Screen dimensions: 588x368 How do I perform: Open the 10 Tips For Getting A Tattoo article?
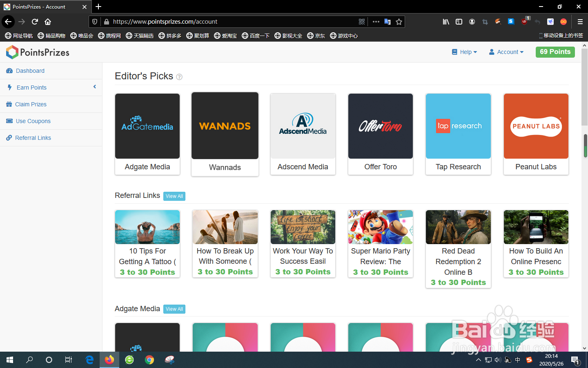pyautogui.click(x=147, y=244)
